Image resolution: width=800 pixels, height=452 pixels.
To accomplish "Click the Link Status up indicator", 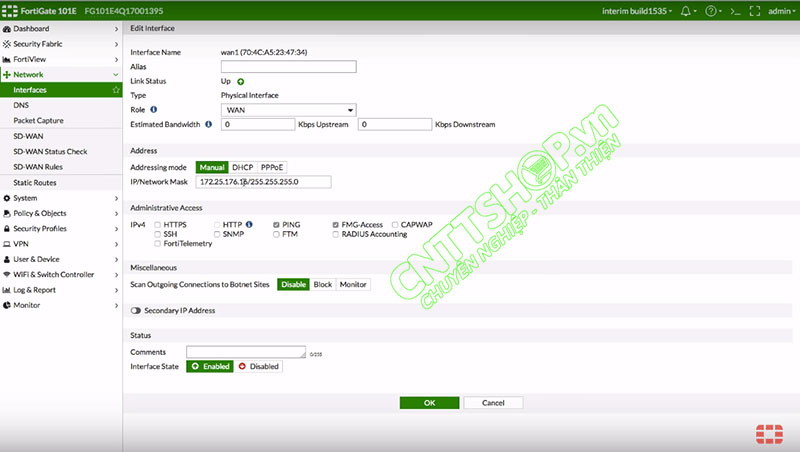I will tap(241, 82).
